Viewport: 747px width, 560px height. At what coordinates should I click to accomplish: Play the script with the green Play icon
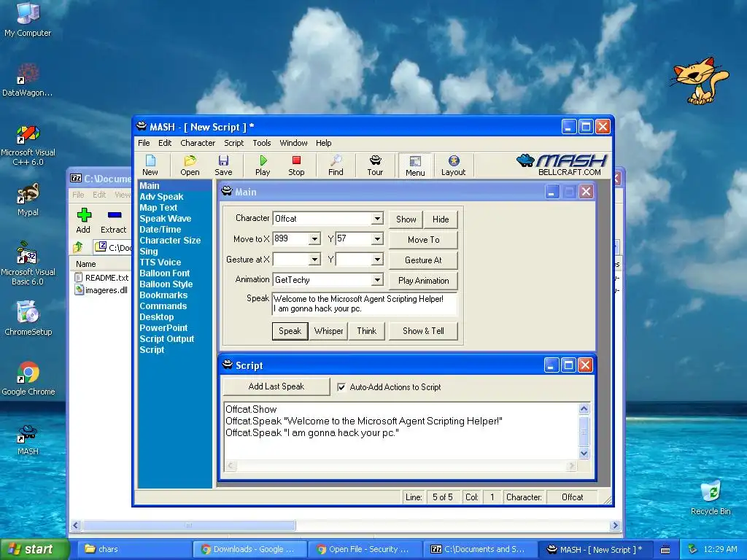(x=263, y=166)
